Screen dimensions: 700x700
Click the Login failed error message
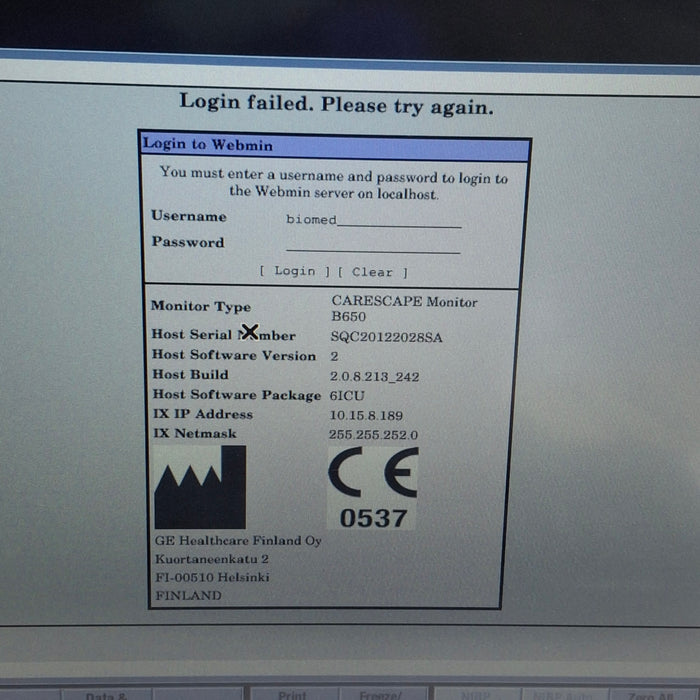pos(336,104)
